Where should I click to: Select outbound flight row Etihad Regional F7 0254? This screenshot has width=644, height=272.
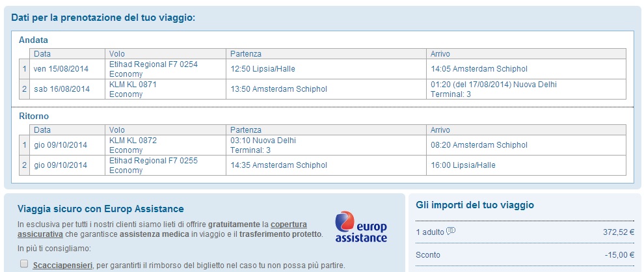[323, 69]
